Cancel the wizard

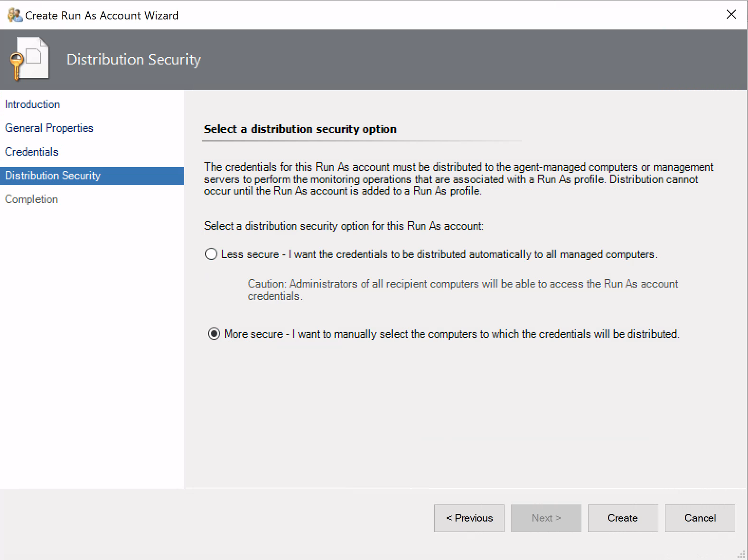click(700, 518)
